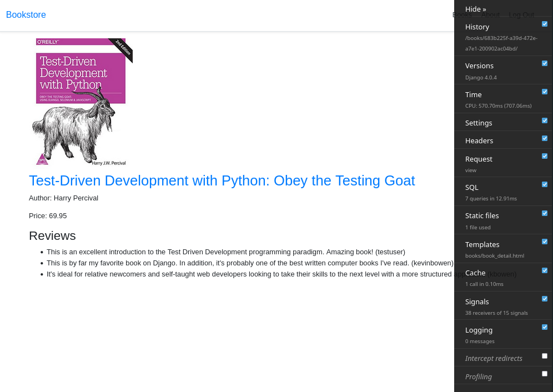Viewport: 553px width, 392px height.
Task: Uncheck the Request panel checkbox
Action: click(x=545, y=156)
